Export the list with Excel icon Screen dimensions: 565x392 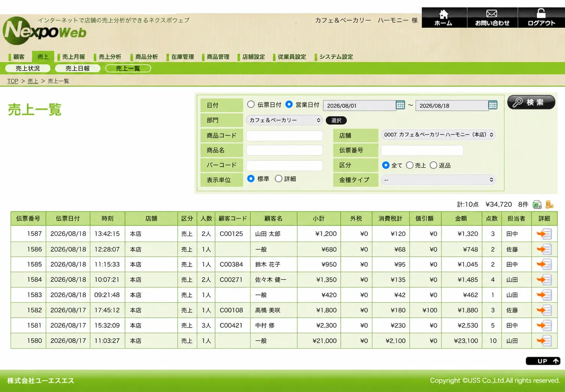point(537,204)
